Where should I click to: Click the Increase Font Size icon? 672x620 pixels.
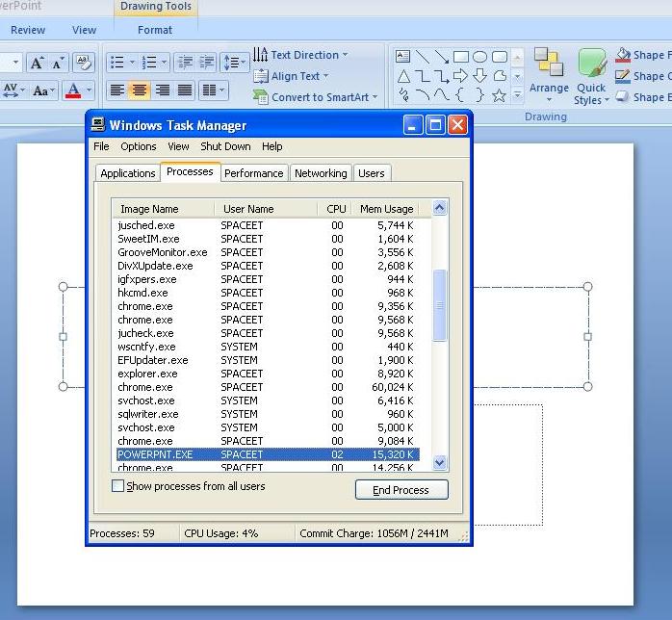(x=37, y=63)
